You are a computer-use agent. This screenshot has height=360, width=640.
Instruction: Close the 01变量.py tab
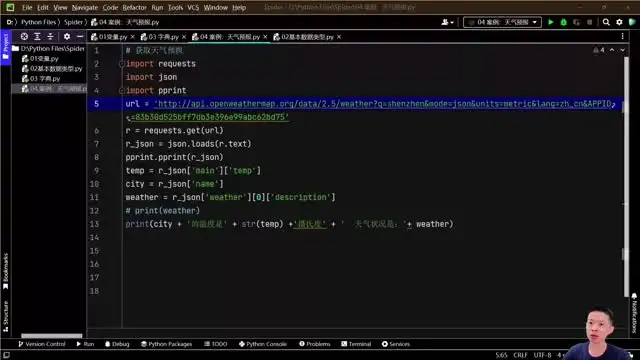133,37
